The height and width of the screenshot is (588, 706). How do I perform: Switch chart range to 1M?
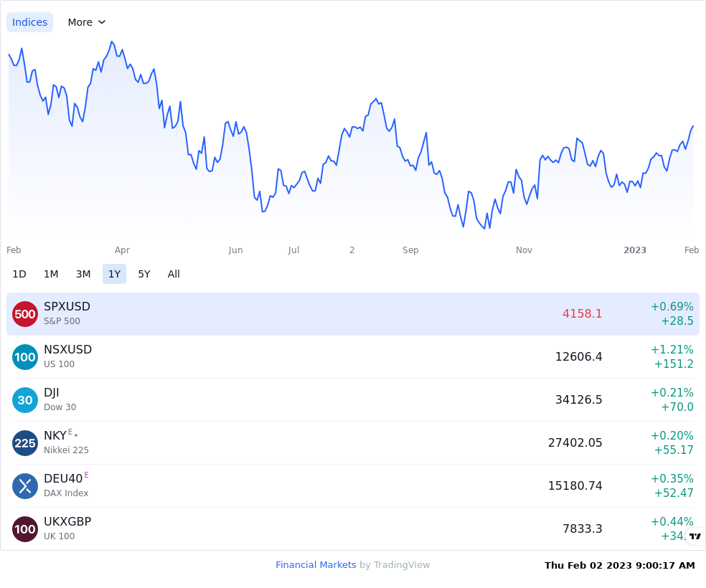point(51,274)
